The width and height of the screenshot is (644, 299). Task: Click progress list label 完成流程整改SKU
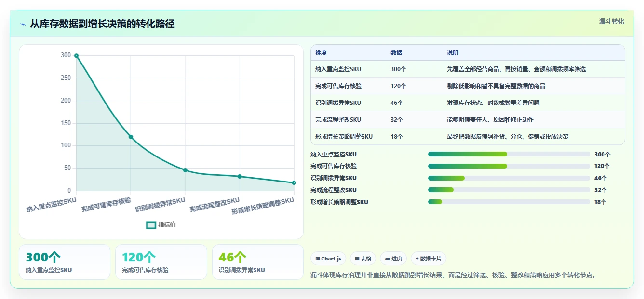pyautogui.click(x=334, y=190)
